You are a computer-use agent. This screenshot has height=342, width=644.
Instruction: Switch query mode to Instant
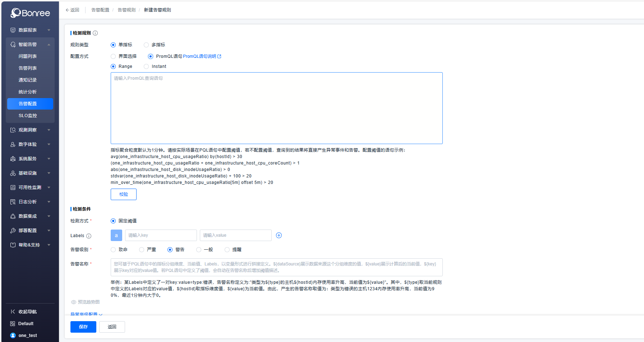[146, 66]
